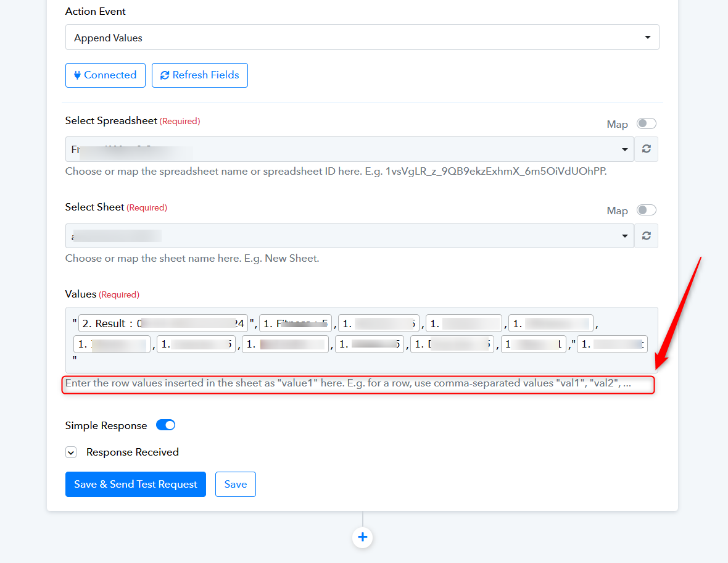Open the Action Event dropdown
This screenshot has height=563, width=728.
pyautogui.click(x=362, y=37)
